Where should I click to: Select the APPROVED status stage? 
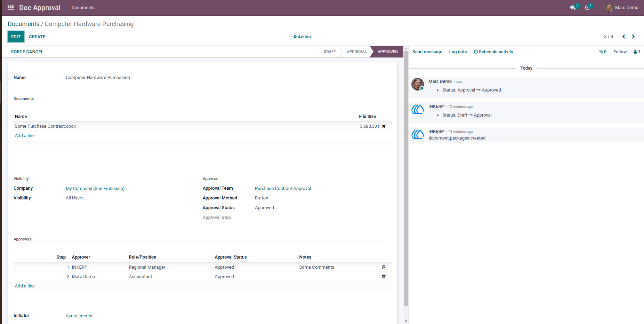387,52
